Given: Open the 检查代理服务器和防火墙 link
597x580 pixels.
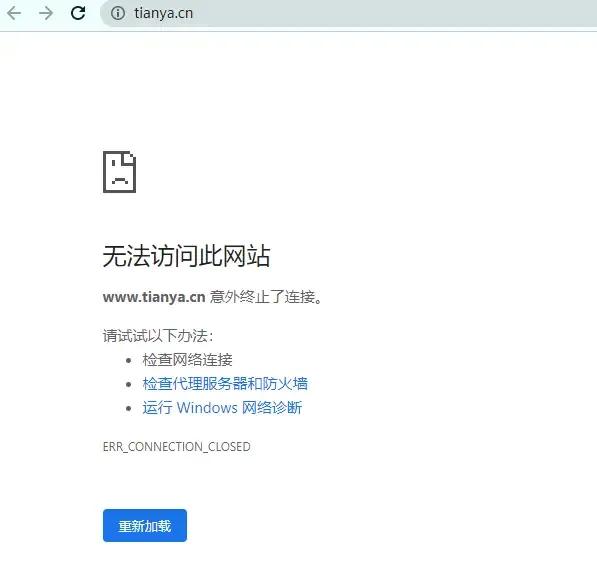Looking at the screenshot, I should point(225,383).
